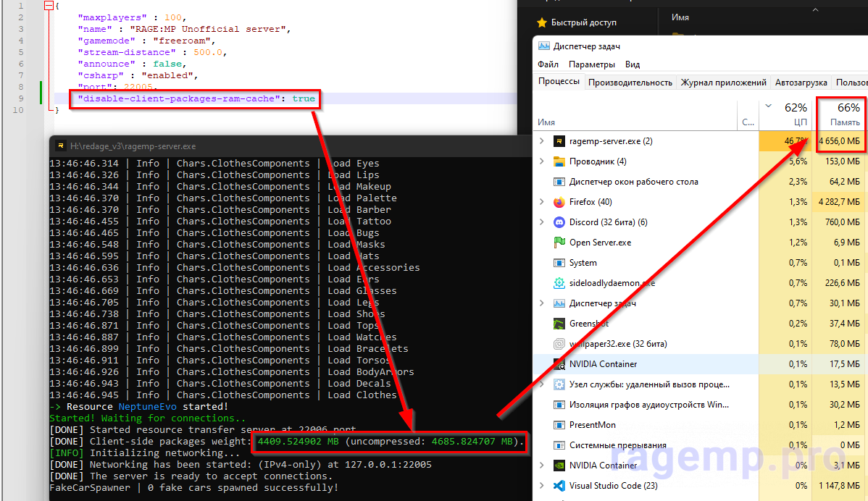The height and width of the screenshot is (501, 868).
Task: Click the Изоляция графов аудиоустройств icon
Action: [559, 405]
